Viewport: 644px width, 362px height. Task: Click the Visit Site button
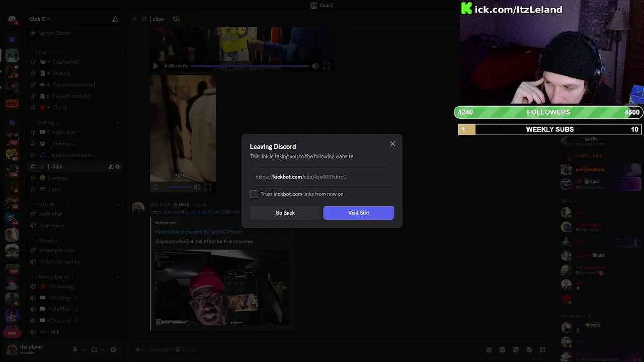pos(359,213)
